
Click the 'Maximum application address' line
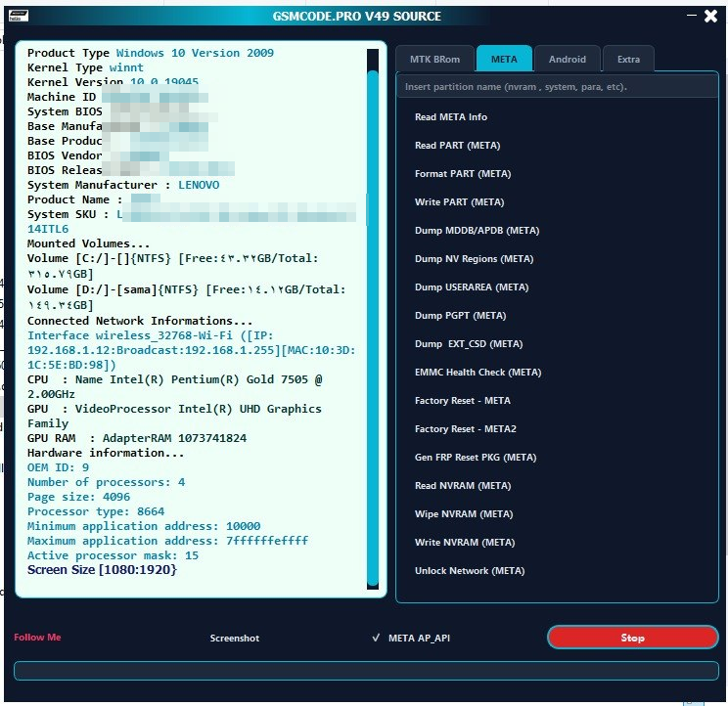(x=167, y=541)
